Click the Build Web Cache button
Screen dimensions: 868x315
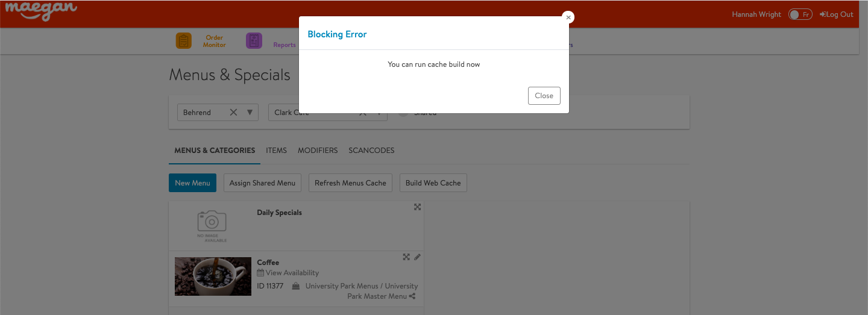click(x=433, y=183)
